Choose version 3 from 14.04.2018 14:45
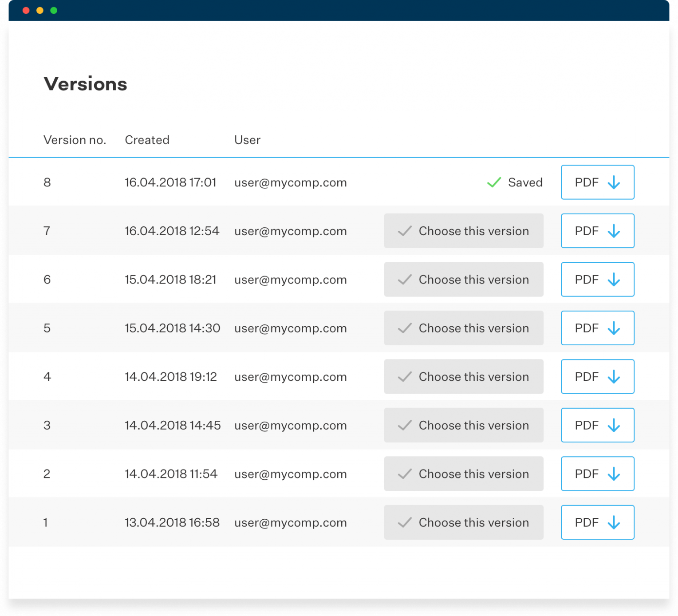The image size is (678, 616). 463,425
